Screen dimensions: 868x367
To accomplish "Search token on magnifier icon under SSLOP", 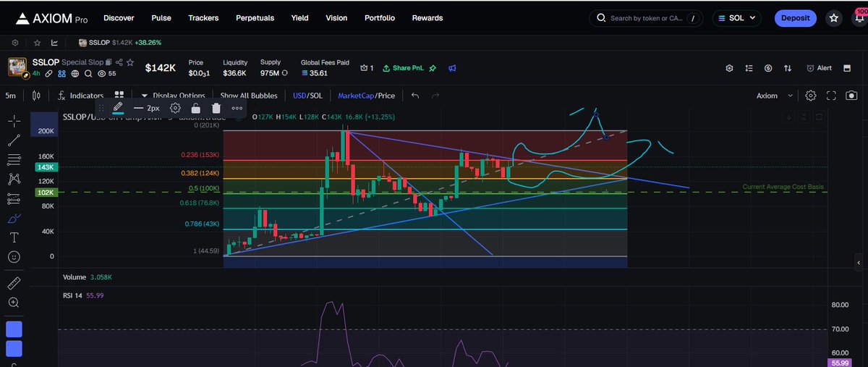I will click(x=88, y=74).
